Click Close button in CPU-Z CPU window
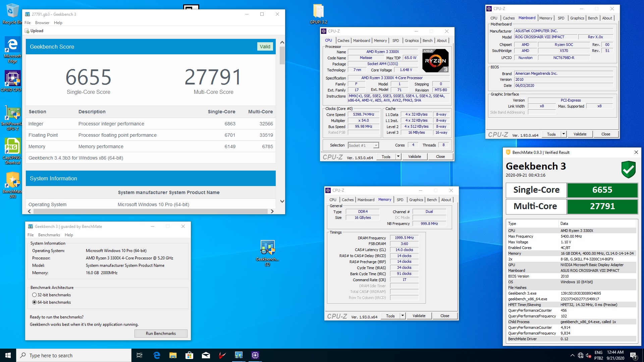The height and width of the screenshot is (362, 644). coord(440,157)
